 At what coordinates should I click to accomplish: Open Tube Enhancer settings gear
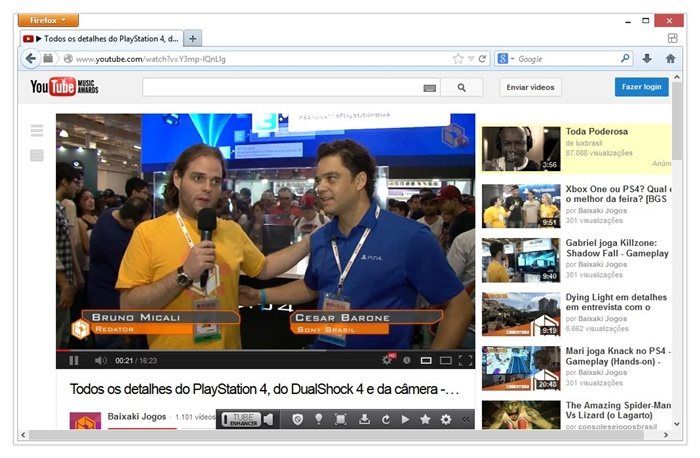[x=446, y=419]
